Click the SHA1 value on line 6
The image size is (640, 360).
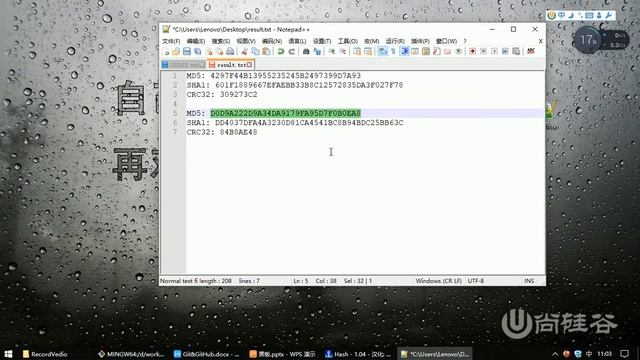point(309,122)
